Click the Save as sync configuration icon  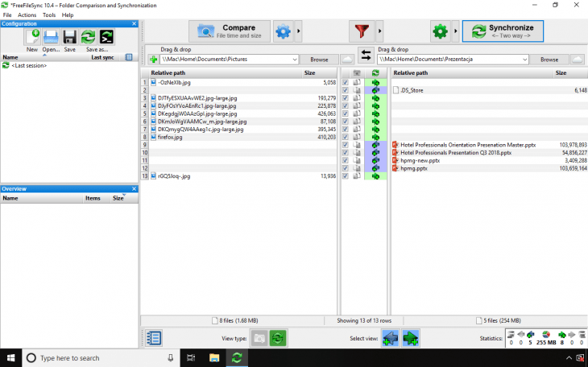click(x=88, y=37)
